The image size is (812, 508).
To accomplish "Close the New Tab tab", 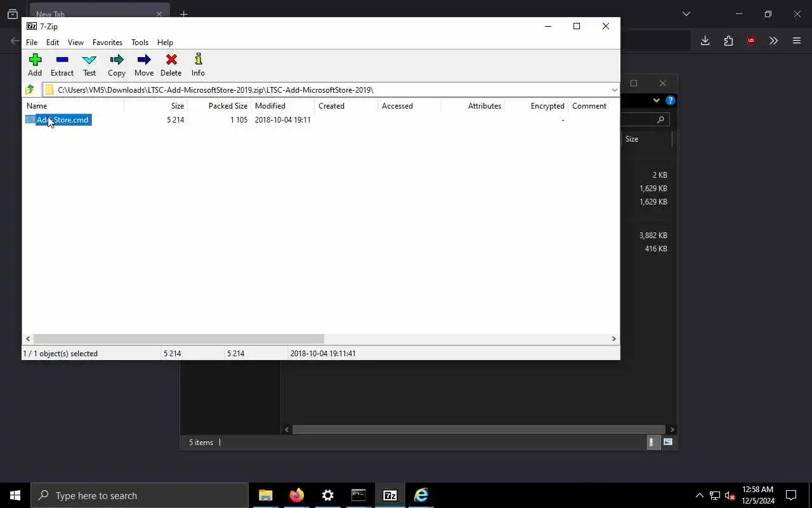I will point(159,13).
